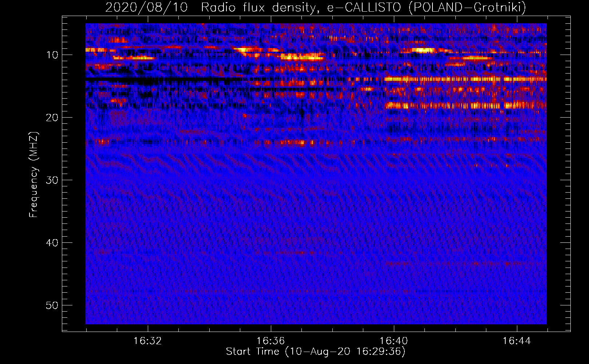Image resolution: width=589 pixels, height=364 pixels.
Task: Click the 30 MHz frequency tick label
Action: (52, 180)
